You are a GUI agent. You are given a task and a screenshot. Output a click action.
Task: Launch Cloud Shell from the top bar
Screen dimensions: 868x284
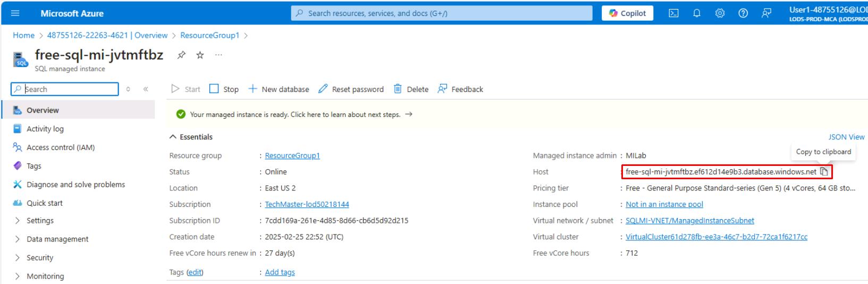pos(673,13)
